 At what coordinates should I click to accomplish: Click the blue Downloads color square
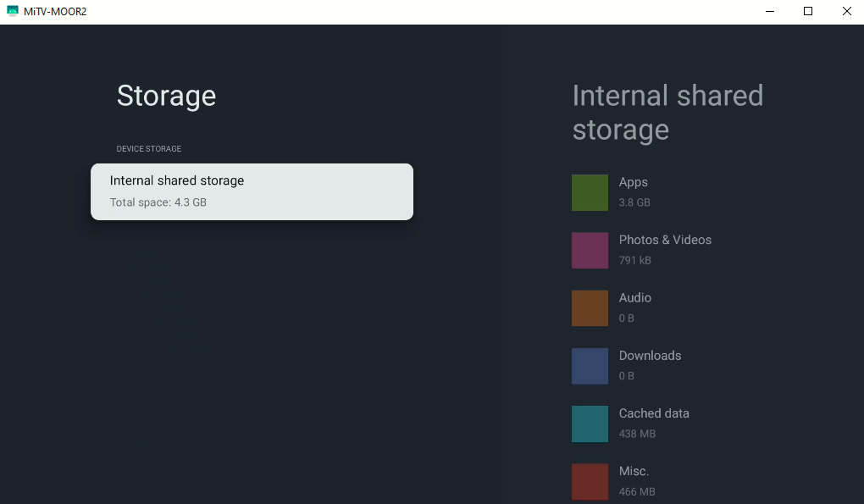590,366
